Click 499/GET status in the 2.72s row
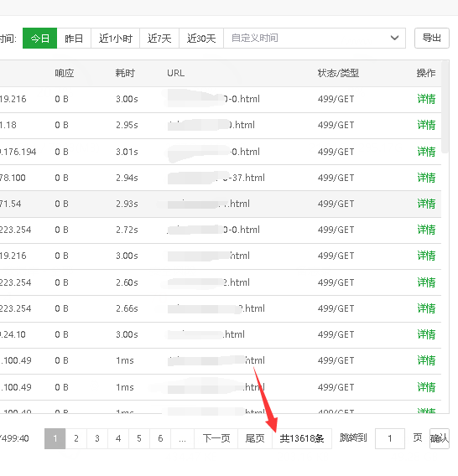 pyautogui.click(x=336, y=230)
